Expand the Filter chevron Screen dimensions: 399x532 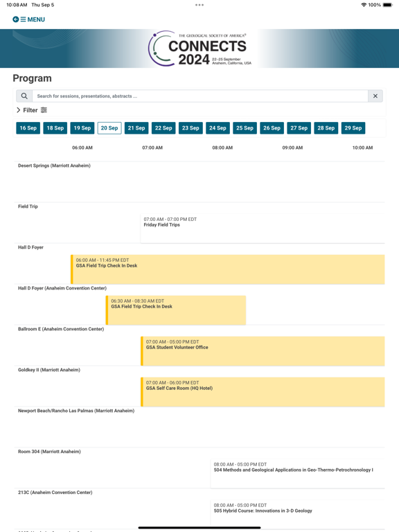(18, 110)
